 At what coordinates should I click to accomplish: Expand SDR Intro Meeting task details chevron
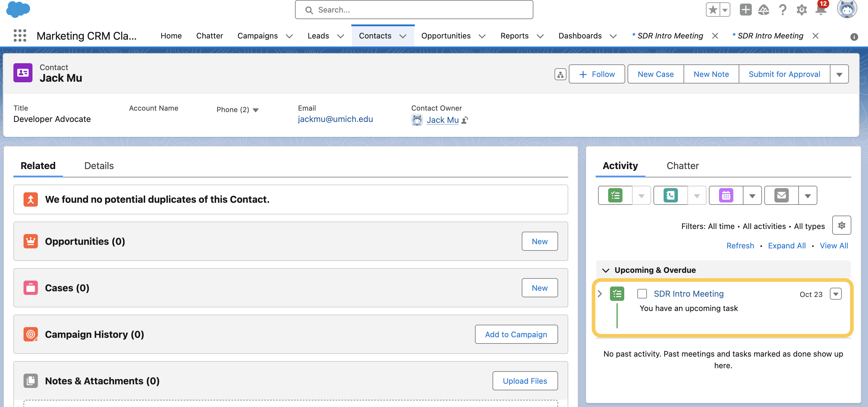(600, 294)
